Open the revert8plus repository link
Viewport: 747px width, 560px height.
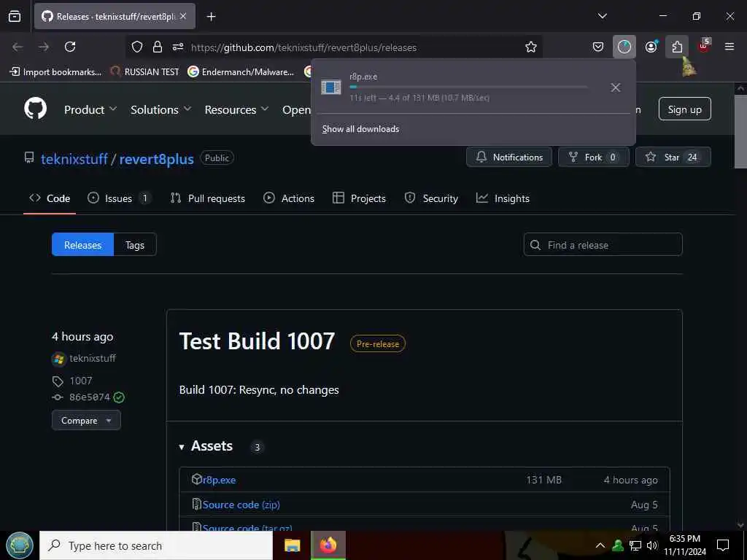coord(156,159)
